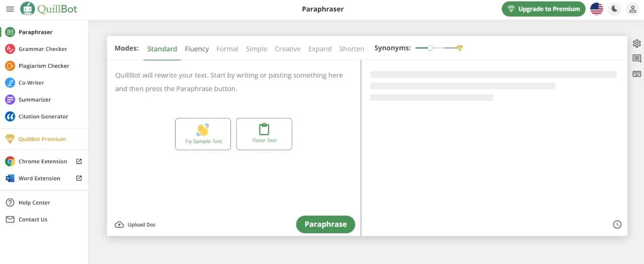This screenshot has width=644, height=264.
Task: Click the QuillBot robot logo
Action: pyautogui.click(x=28, y=9)
